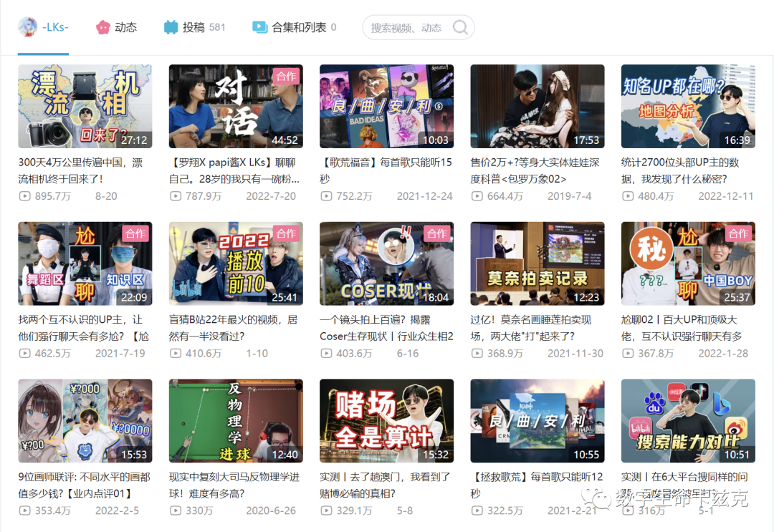Click the -LKs- profile avatar icon
This screenshot has width=774, height=532.
click(x=28, y=26)
